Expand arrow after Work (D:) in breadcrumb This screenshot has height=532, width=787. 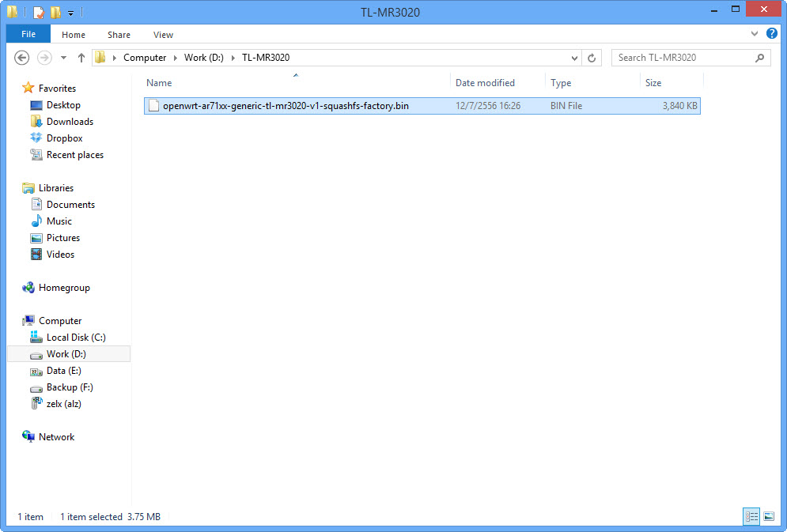pos(233,58)
